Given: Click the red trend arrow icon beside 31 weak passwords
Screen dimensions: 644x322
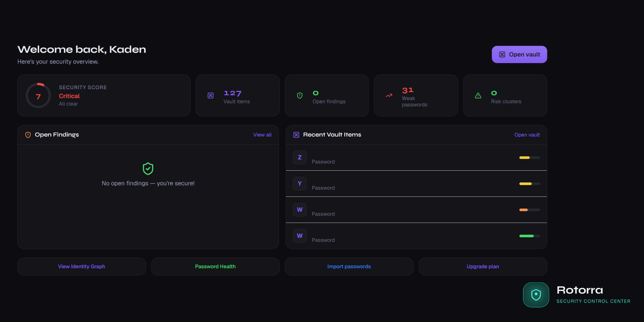Looking at the screenshot, I should tap(389, 95).
